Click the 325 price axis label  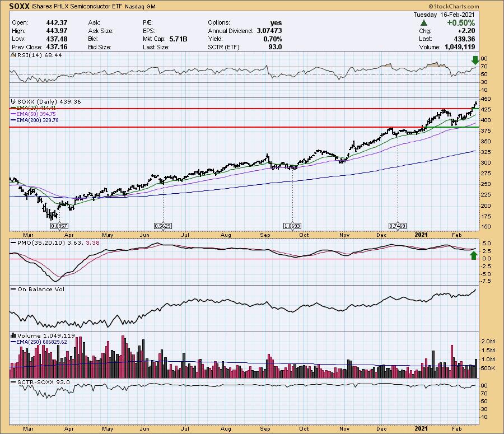coord(486,152)
